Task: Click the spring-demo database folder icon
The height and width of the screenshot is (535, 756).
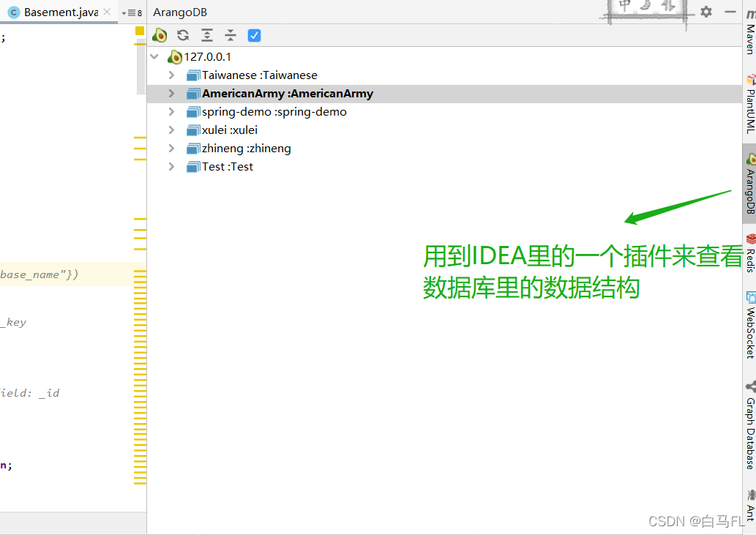Action: point(193,112)
